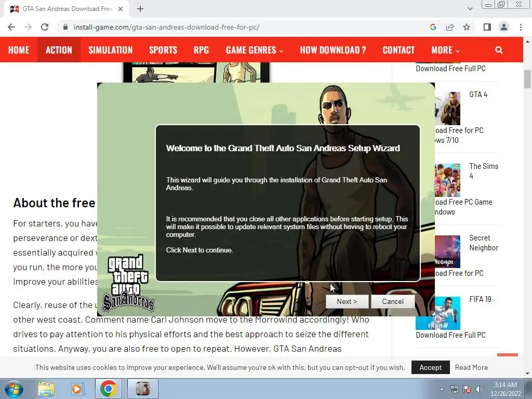The width and height of the screenshot is (532, 399).
Task: Show hidden system tray icons
Action: click(442, 389)
